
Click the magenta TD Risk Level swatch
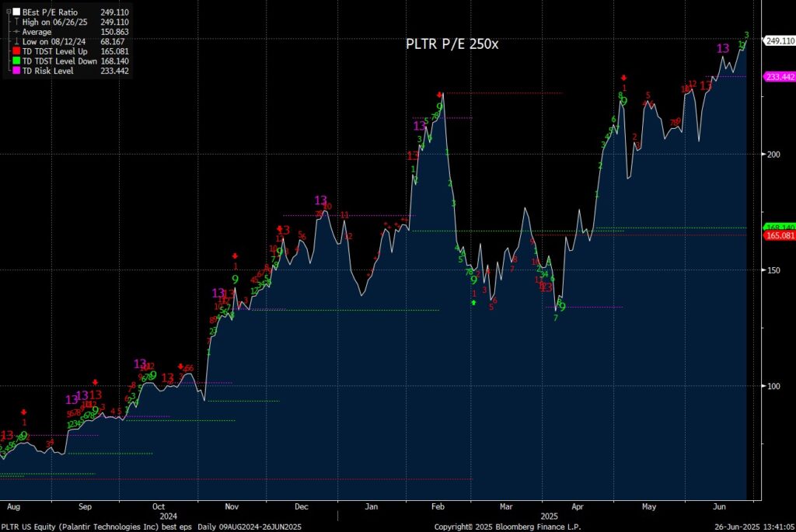tap(17, 71)
